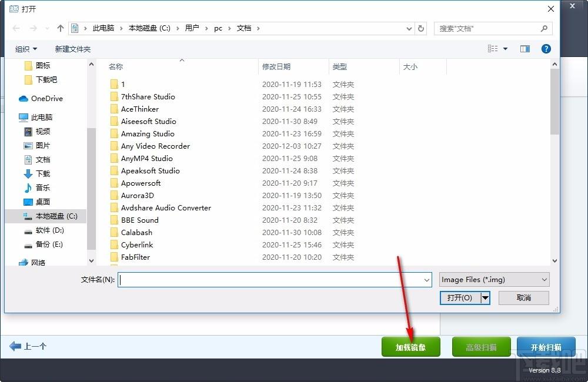Select the folder icon of 7thShare Studio
The height and width of the screenshot is (382, 588).
pyautogui.click(x=114, y=97)
